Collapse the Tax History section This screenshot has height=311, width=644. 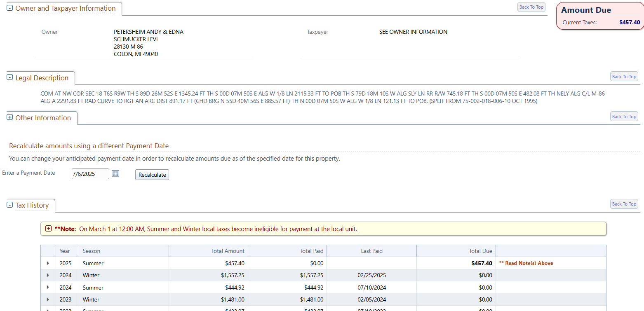[10, 205]
